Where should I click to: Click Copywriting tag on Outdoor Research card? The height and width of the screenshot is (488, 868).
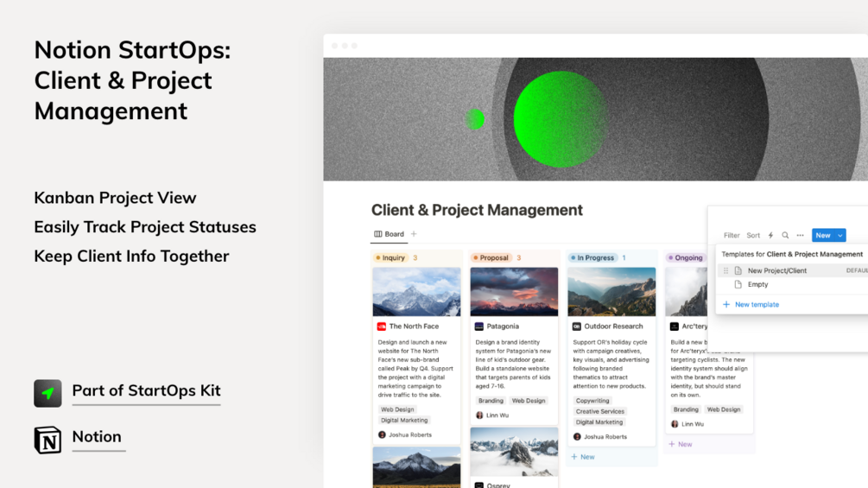592,401
